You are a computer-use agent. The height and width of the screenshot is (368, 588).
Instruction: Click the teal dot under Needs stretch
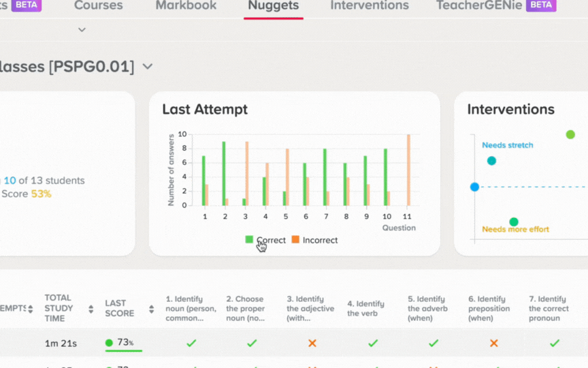tap(491, 161)
